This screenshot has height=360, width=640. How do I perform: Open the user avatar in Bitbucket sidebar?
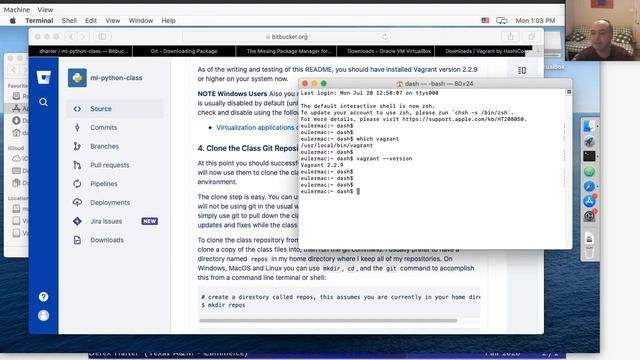point(43,316)
